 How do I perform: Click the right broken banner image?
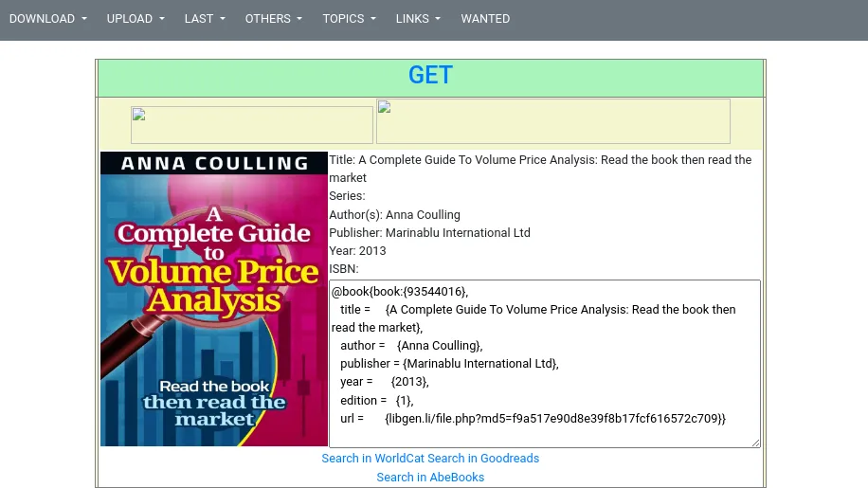tap(553, 121)
